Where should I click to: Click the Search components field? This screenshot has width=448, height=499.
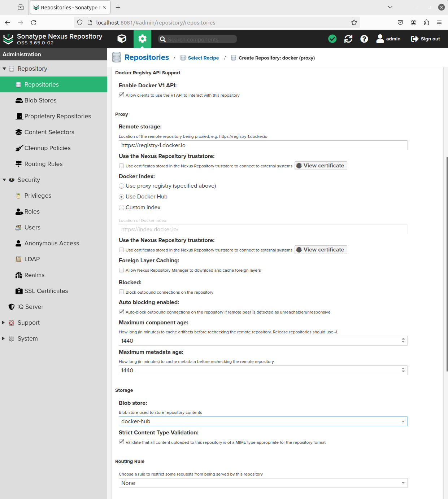tap(197, 39)
